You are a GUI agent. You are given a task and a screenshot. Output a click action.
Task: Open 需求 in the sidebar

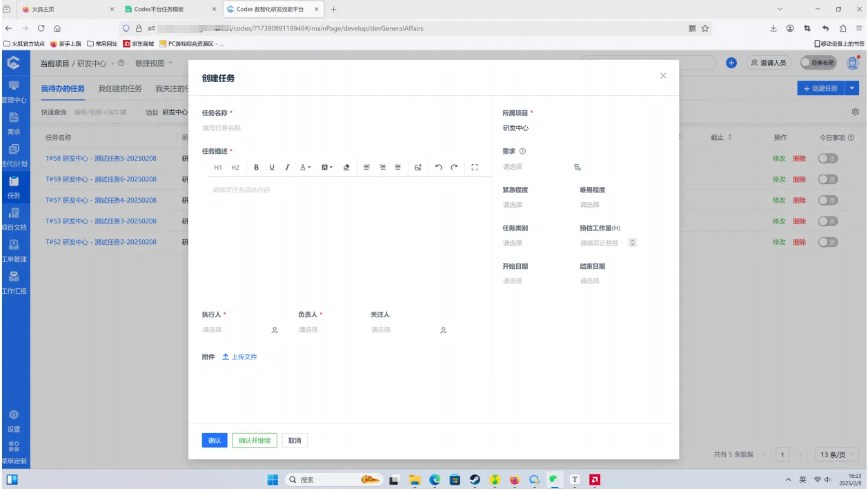coord(14,123)
